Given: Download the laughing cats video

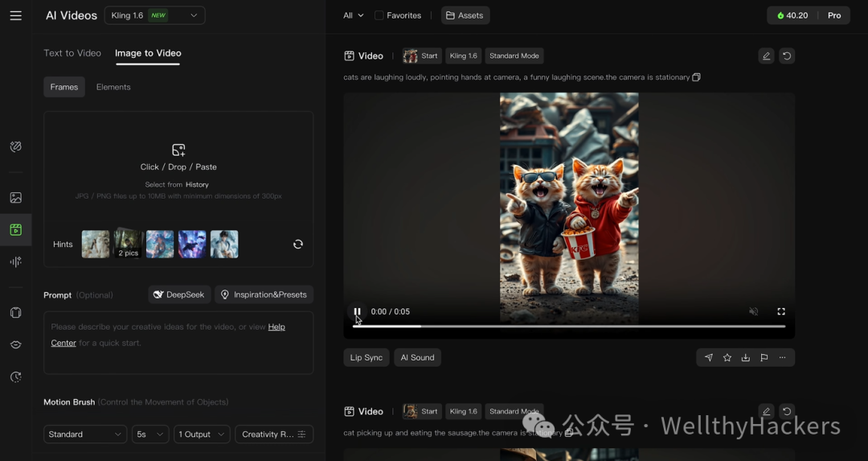Looking at the screenshot, I should pyautogui.click(x=746, y=357).
